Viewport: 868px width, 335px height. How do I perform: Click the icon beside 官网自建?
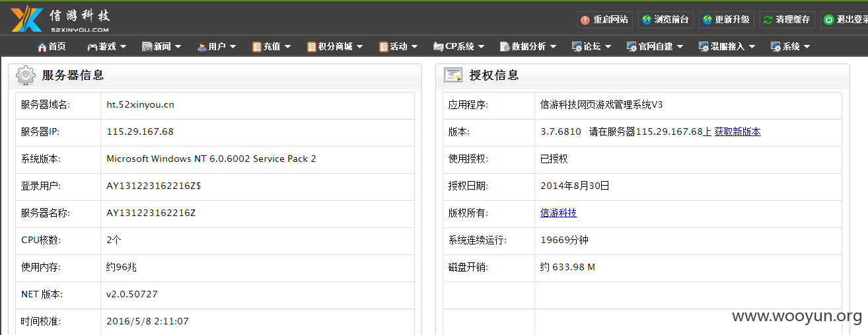632,47
